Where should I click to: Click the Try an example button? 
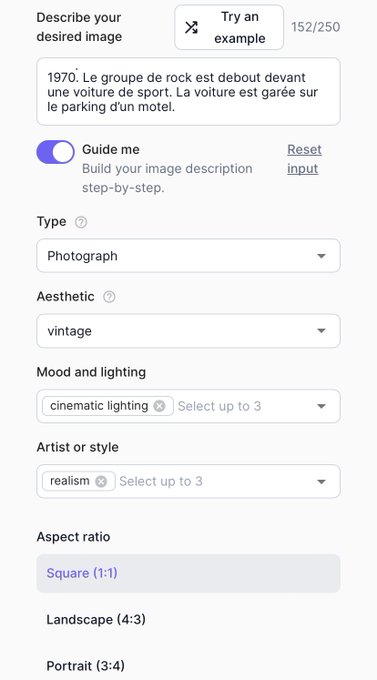[229, 27]
